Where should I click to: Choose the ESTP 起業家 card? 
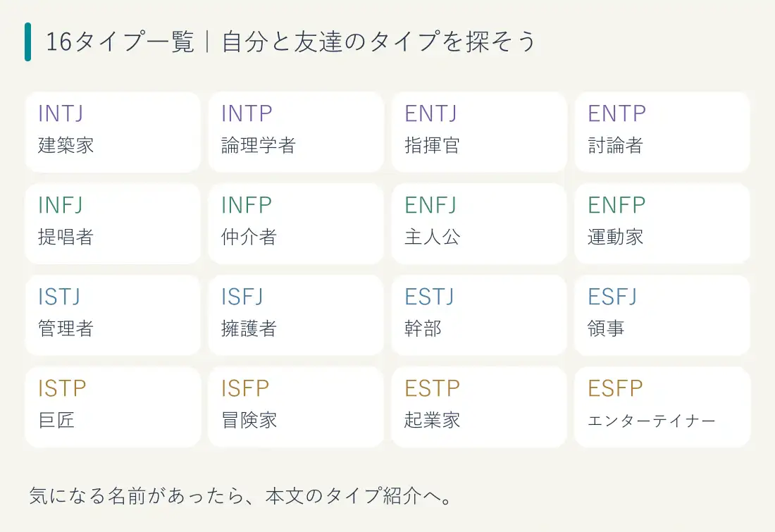click(479, 407)
